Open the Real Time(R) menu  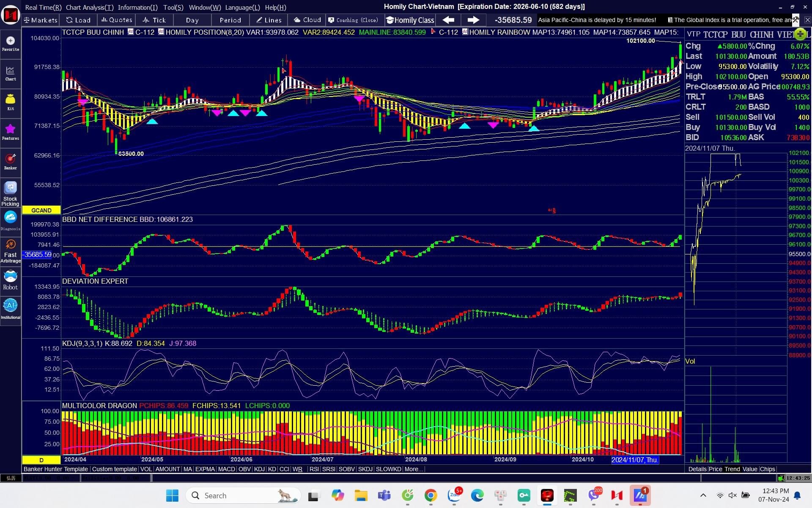point(43,7)
